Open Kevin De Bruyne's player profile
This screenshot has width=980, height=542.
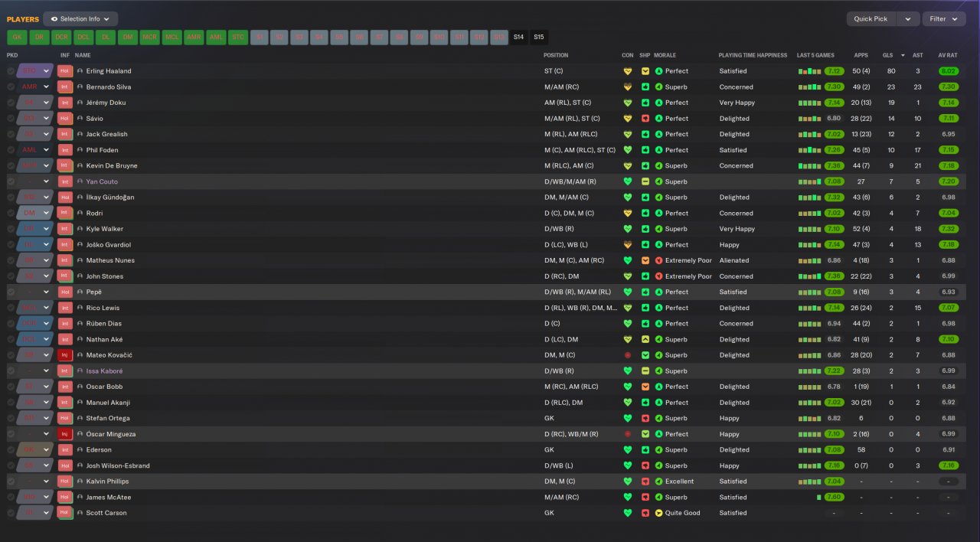coord(112,166)
